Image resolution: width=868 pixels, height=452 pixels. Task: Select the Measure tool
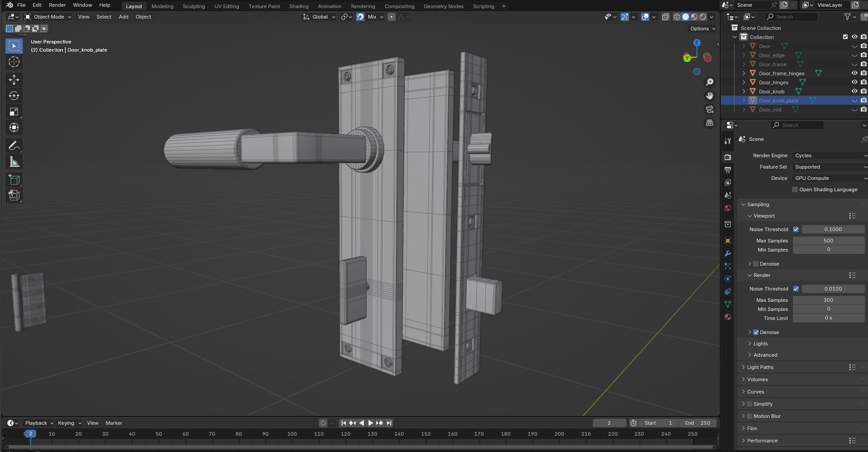pyautogui.click(x=14, y=162)
